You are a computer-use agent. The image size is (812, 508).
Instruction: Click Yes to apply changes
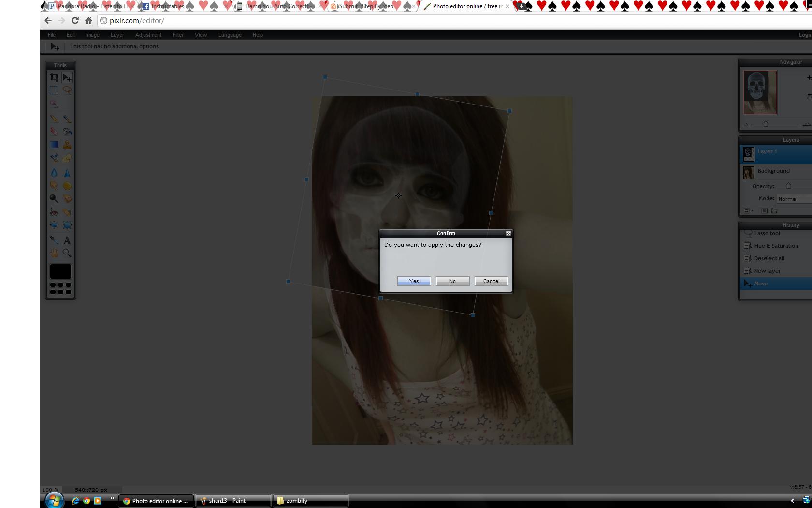(x=414, y=281)
